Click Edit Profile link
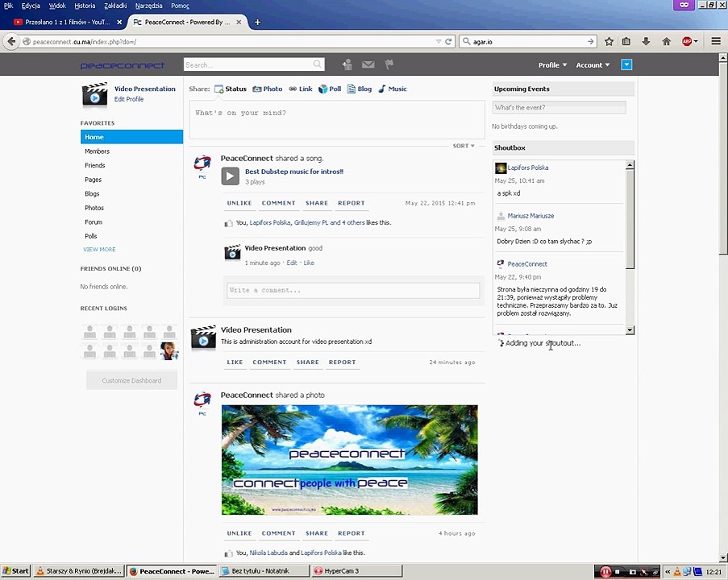728x580 pixels. [x=129, y=99]
